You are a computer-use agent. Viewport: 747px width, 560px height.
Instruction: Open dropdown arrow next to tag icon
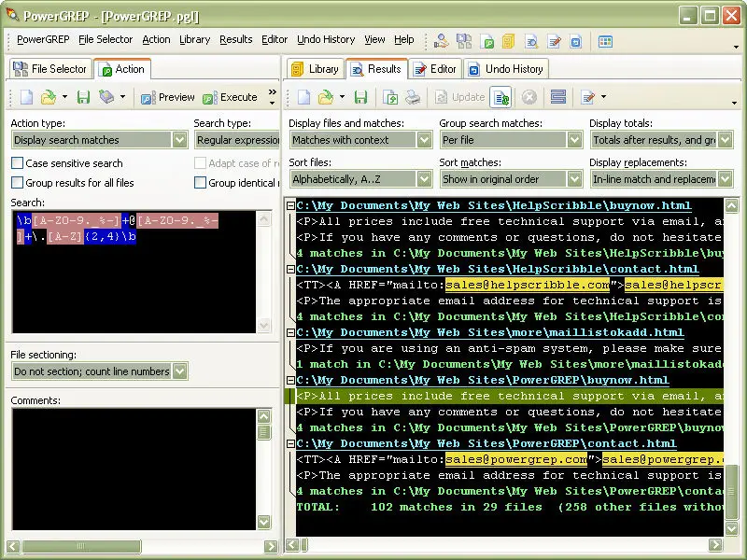(122, 97)
